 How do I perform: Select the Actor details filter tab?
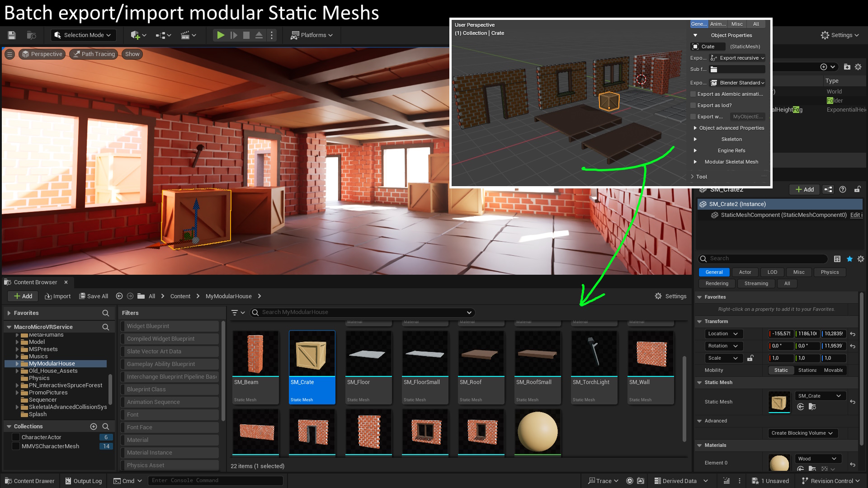(x=745, y=272)
